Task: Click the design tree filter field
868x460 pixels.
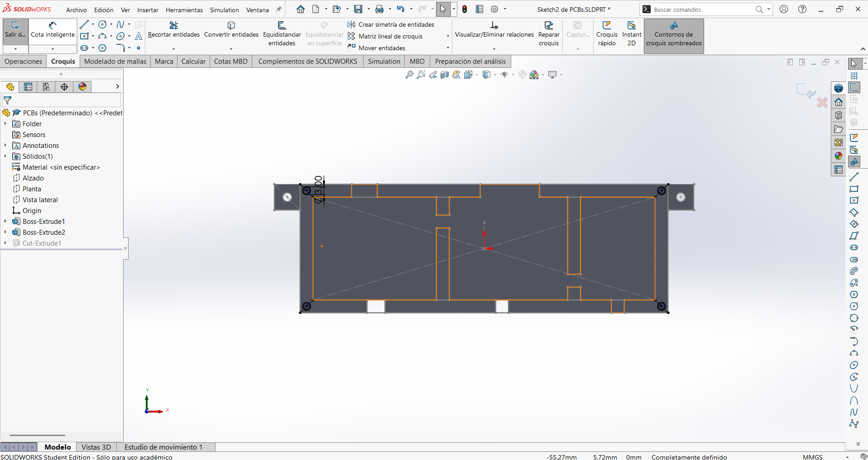Action: 62,100
